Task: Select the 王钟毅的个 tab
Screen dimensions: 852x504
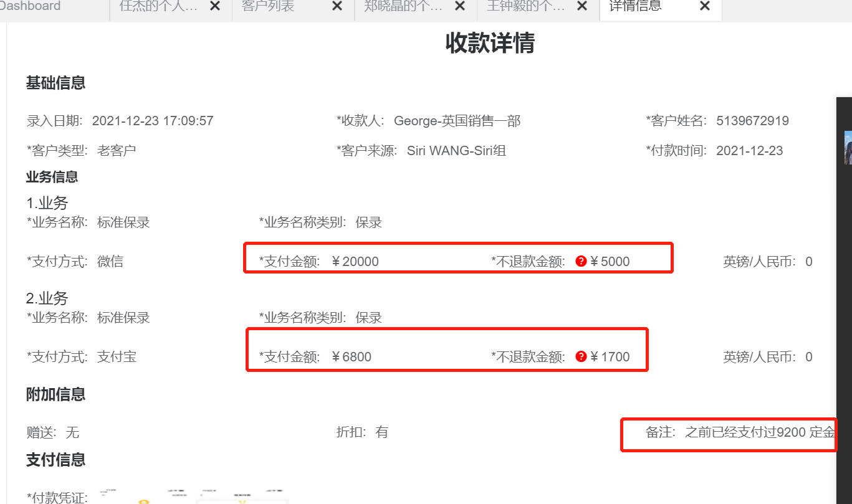Action: [x=525, y=7]
